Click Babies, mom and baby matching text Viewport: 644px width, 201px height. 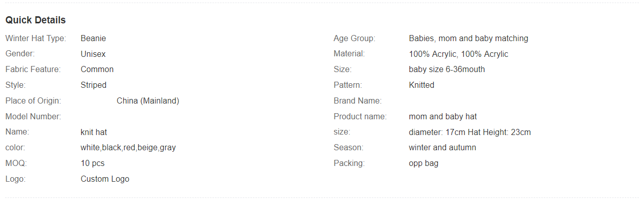tap(469, 38)
